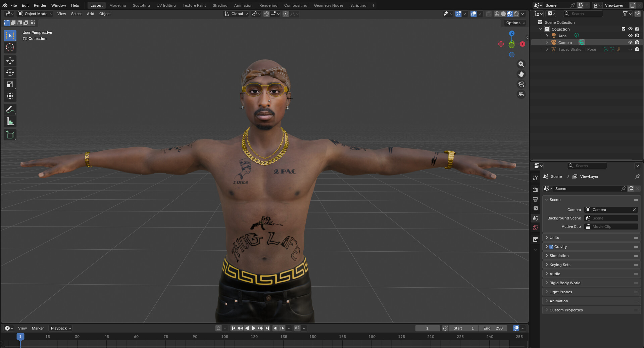Screen dimensions: 644x348
Task: Hide the Camera object in viewport
Action: pyautogui.click(x=630, y=42)
